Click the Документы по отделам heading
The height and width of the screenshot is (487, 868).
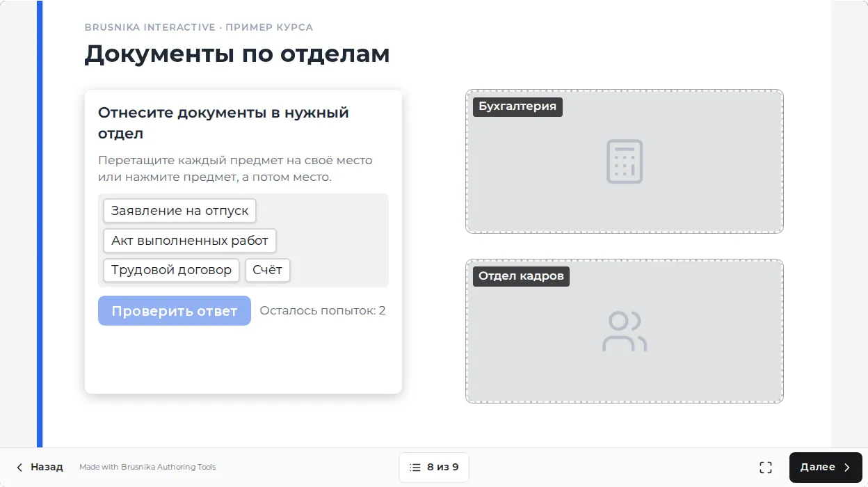(237, 54)
